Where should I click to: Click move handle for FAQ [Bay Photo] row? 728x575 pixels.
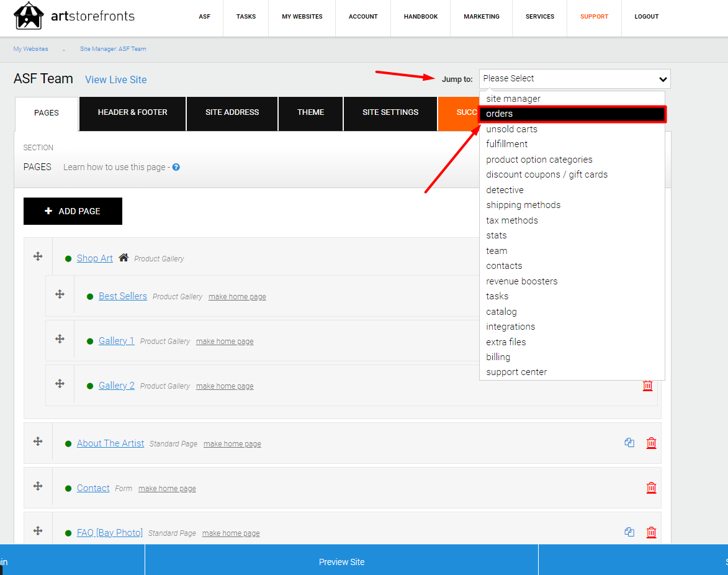click(38, 530)
